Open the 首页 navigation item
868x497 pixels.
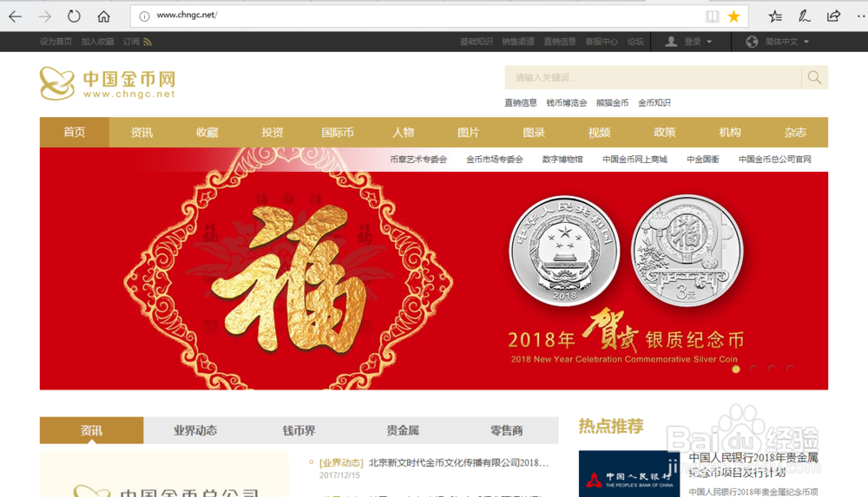74,133
